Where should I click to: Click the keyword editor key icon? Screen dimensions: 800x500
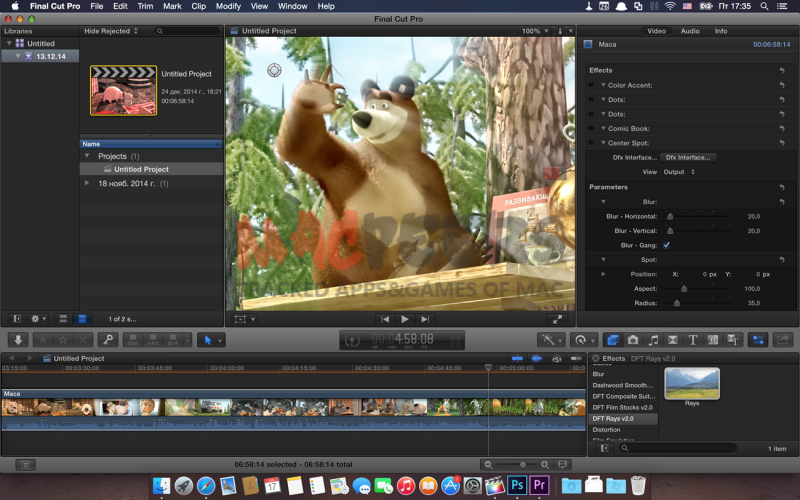(x=107, y=340)
